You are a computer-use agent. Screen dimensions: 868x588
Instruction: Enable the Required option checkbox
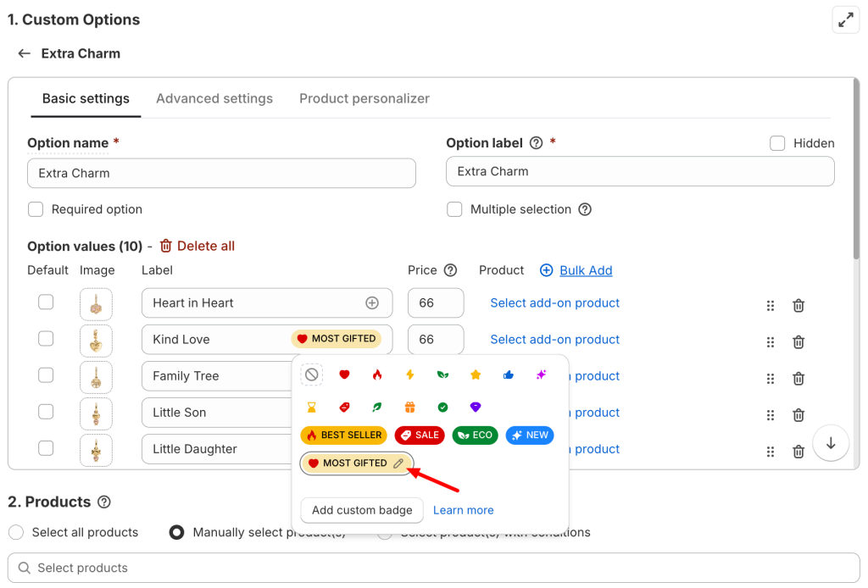36,209
